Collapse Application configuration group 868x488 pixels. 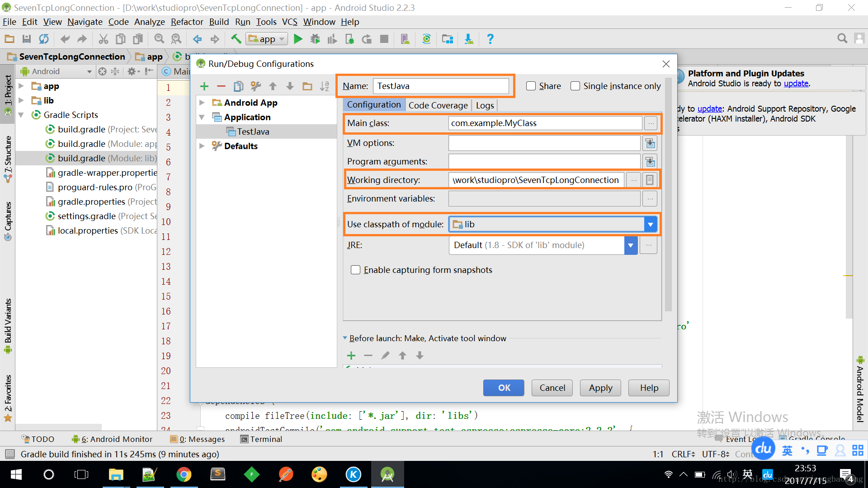click(x=202, y=117)
